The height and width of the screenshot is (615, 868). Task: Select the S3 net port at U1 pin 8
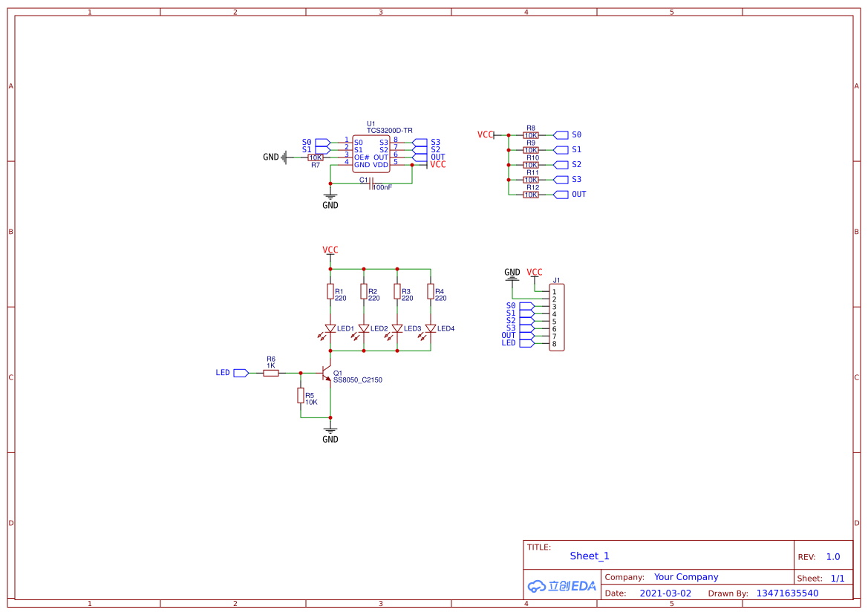[x=420, y=143]
